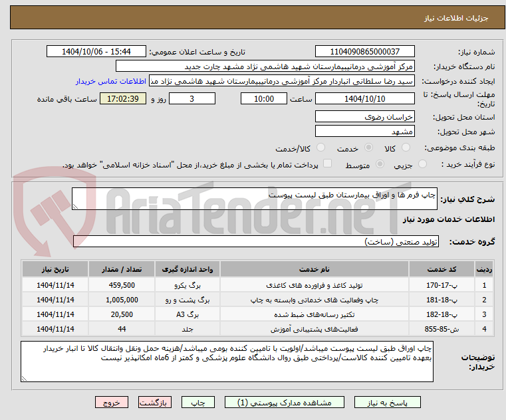The image size is (506, 420).
Task: Click the ردیف column header
Action: point(484,269)
